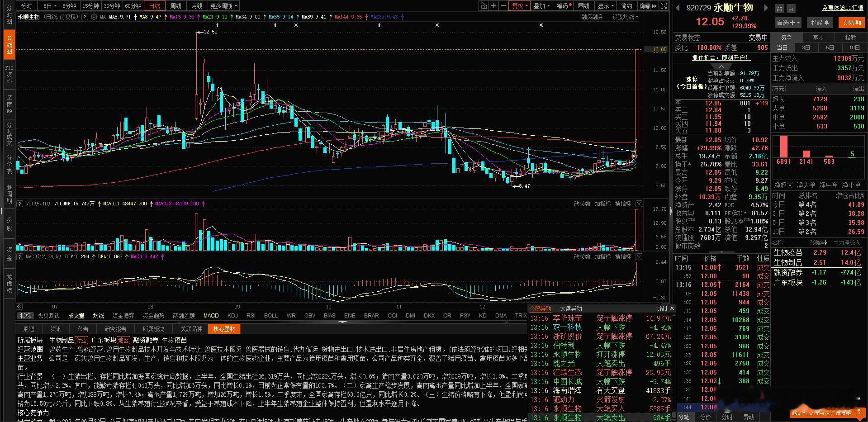Close the MACD indicator panel
The width and height of the screenshot is (868, 422).
(639, 257)
